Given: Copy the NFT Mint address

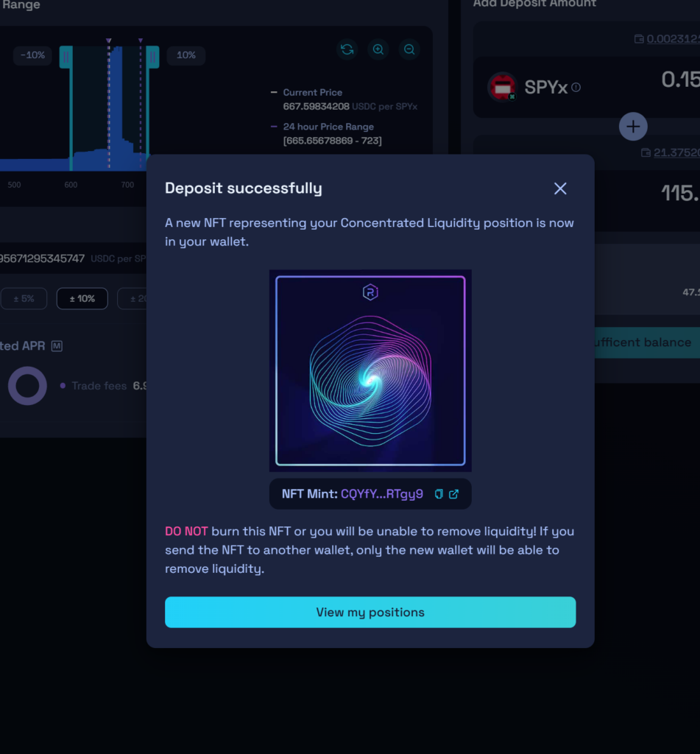Looking at the screenshot, I should click(x=439, y=494).
